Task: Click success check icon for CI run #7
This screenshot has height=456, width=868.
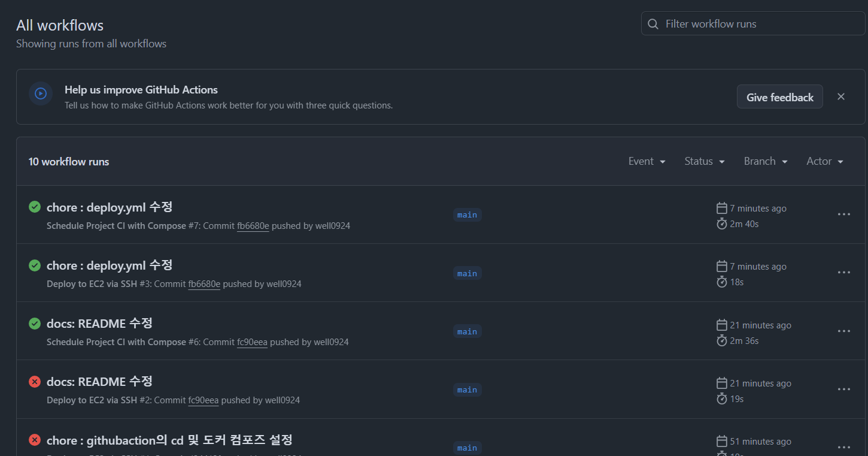Action: (35, 207)
